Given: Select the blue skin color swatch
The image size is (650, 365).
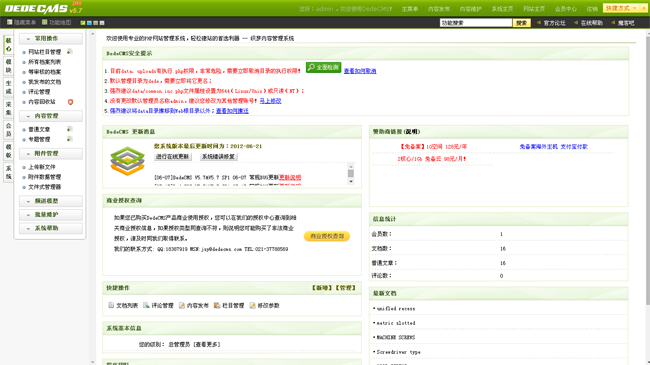Looking at the screenshot, I should [89, 23].
